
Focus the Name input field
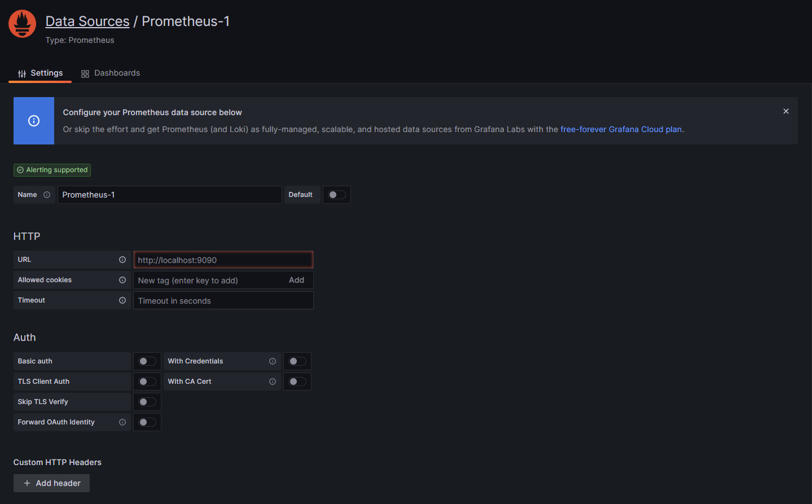coord(169,195)
